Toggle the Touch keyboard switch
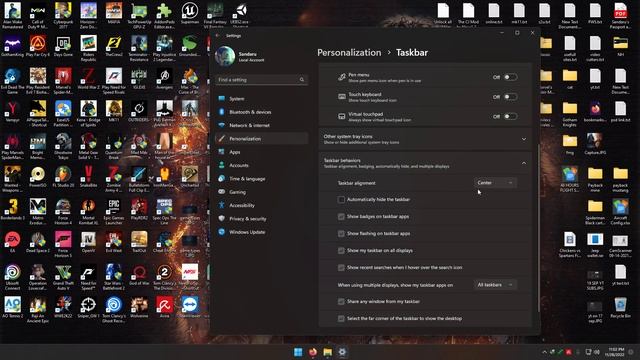The height and width of the screenshot is (360, 640). point(510,97)
